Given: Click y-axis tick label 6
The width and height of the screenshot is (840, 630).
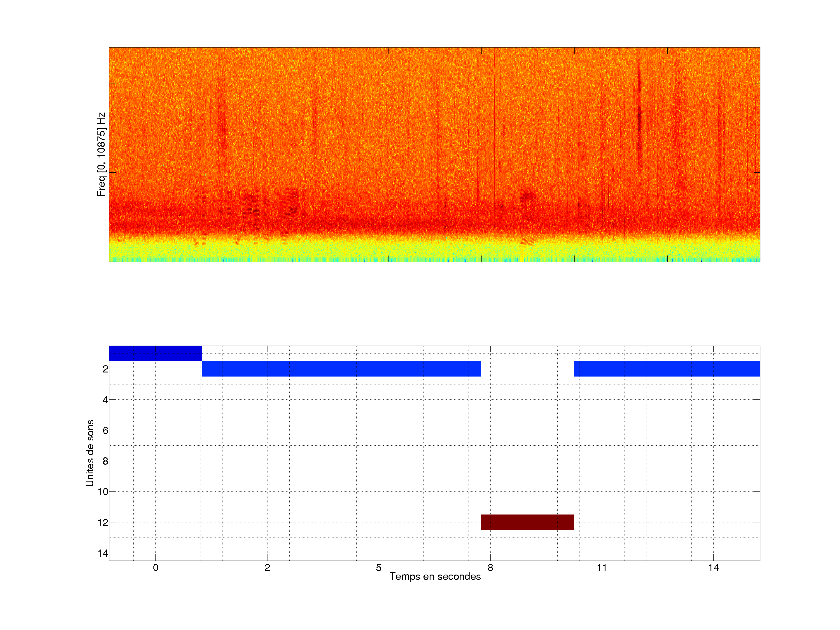Looking at the screenshot, I should [105, 430].
